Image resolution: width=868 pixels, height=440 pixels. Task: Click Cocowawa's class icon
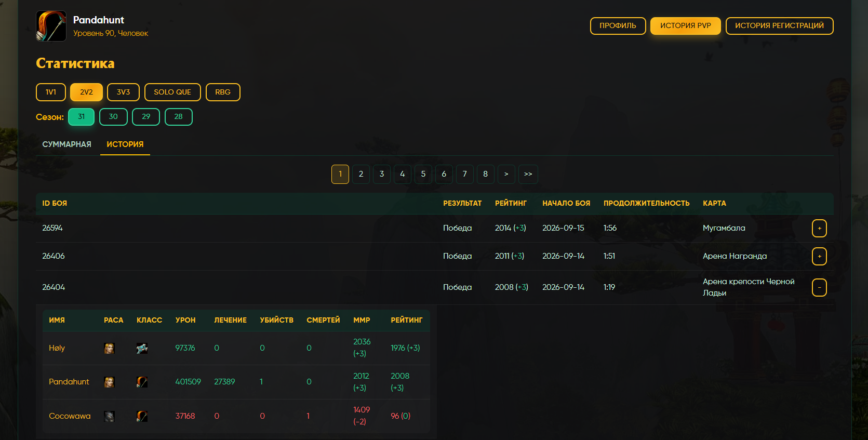click(x=142, y=416)
